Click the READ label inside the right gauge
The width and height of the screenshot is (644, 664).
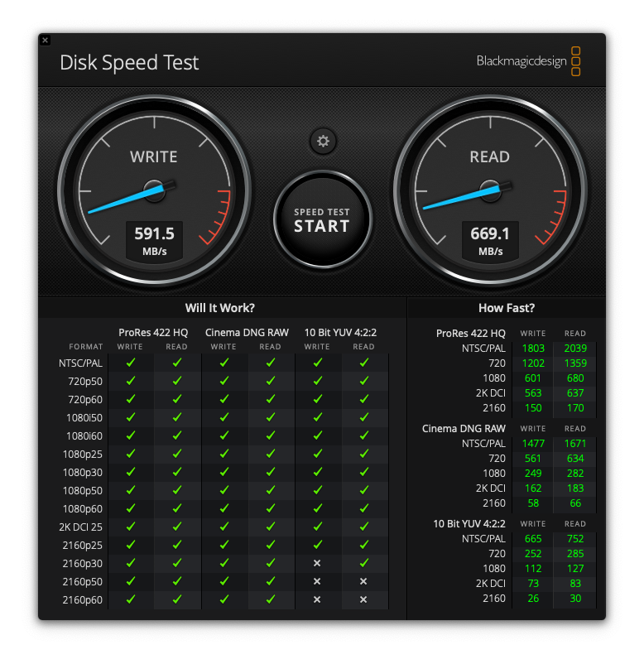click(x=490, y=156)
